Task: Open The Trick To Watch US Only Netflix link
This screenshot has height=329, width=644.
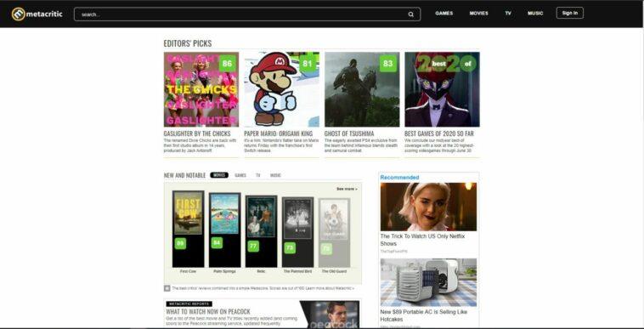Action: click(422, 240)
